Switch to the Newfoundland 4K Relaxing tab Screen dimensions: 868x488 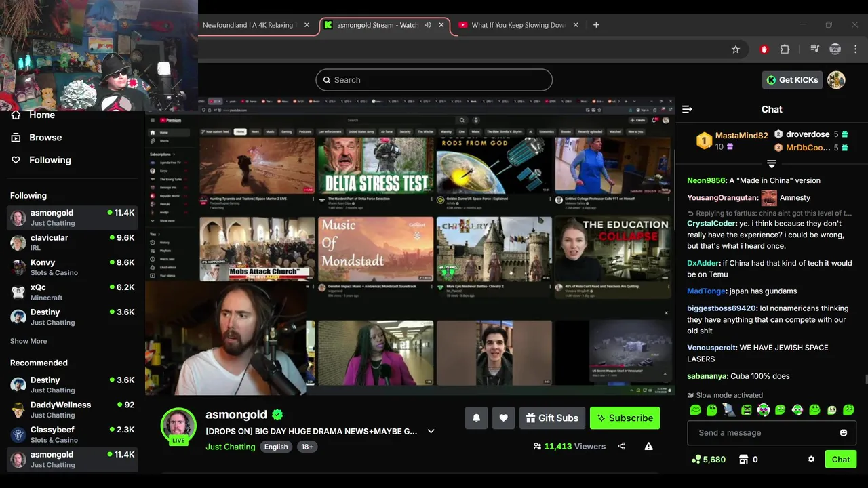pos(248,25)
